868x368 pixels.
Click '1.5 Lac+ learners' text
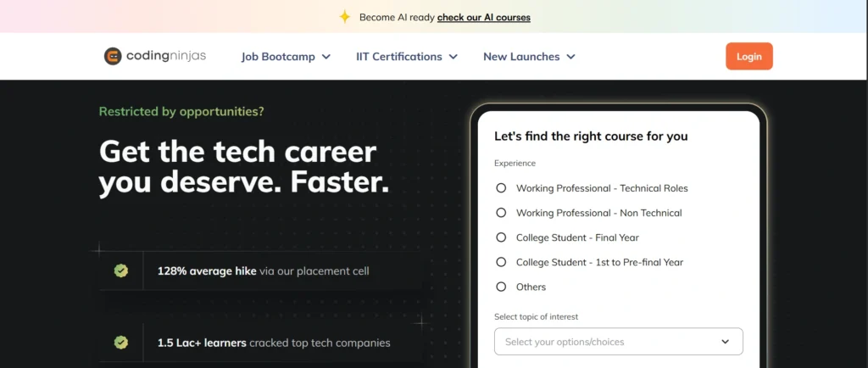pos(202,343)
